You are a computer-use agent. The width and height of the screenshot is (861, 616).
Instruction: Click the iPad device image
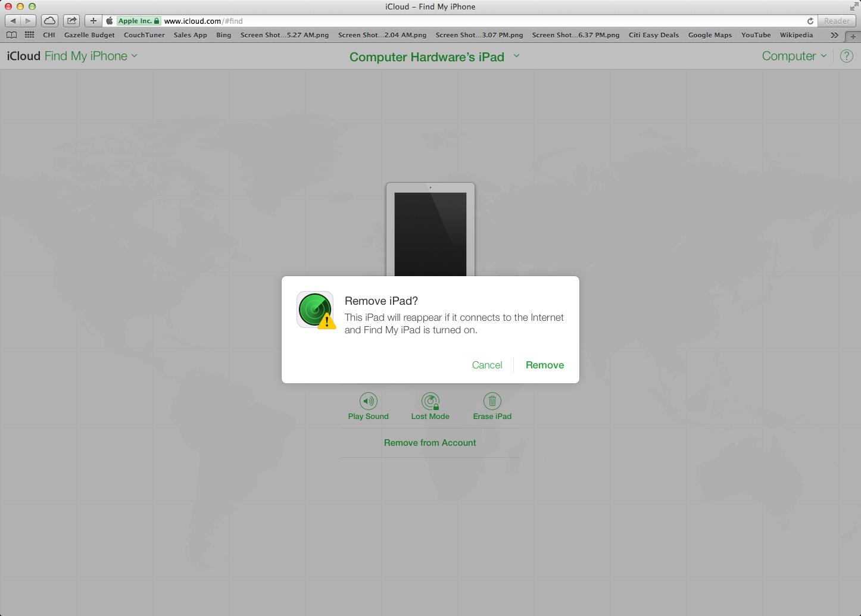pyautogui.click(x=430, y=229)
